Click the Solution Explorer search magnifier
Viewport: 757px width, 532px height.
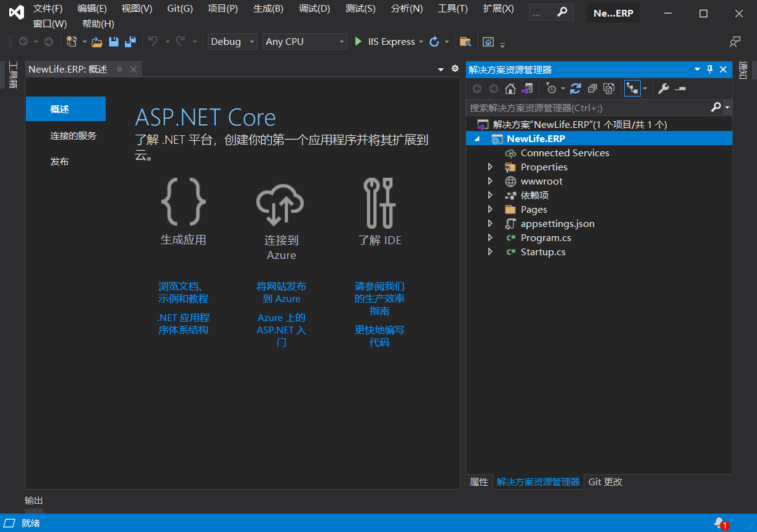(x=716, y=108)
